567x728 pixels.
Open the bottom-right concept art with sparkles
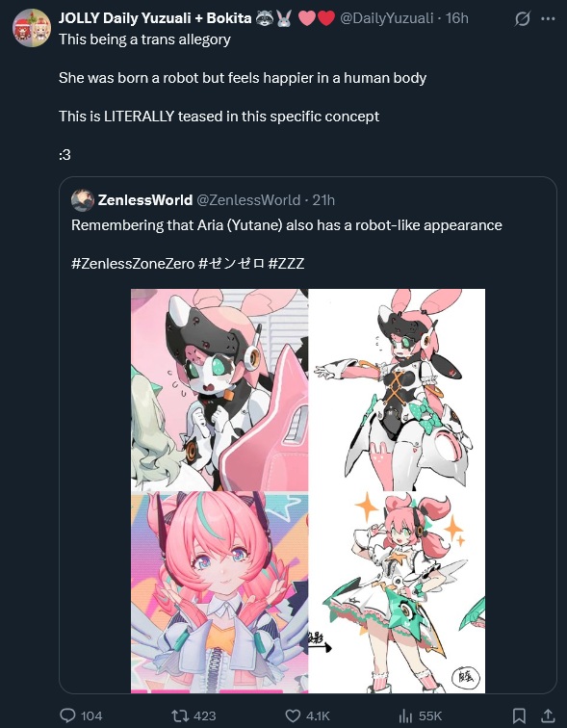pos(398,592)
